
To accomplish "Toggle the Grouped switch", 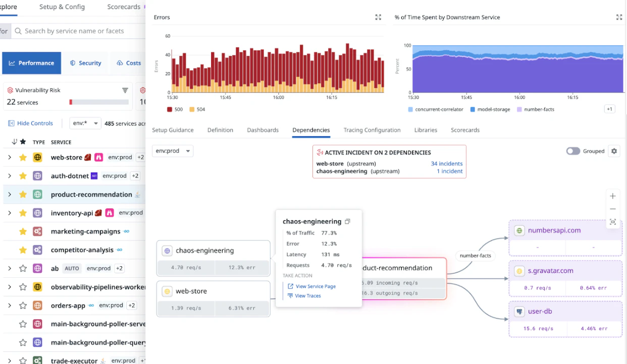I will 573,151.
